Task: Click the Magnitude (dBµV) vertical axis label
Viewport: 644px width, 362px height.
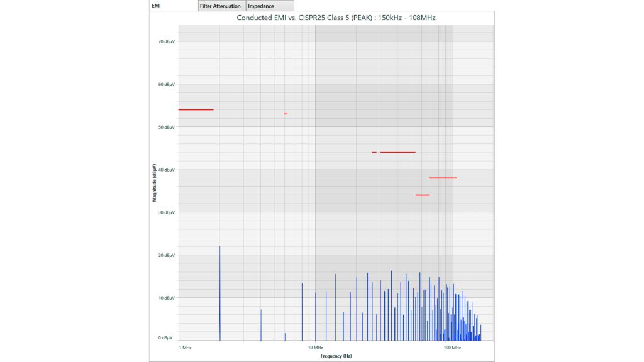Action: (x=154, y=182)
